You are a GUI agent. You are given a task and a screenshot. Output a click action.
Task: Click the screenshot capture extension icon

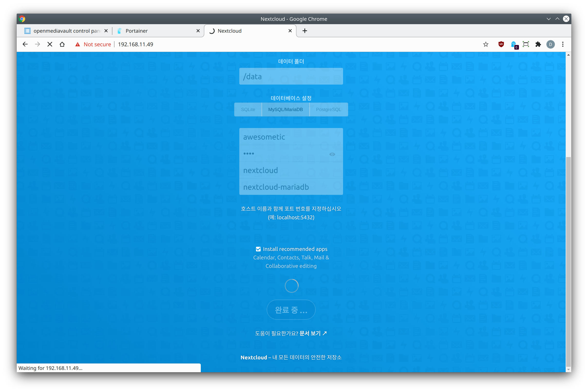pos(526,44)
